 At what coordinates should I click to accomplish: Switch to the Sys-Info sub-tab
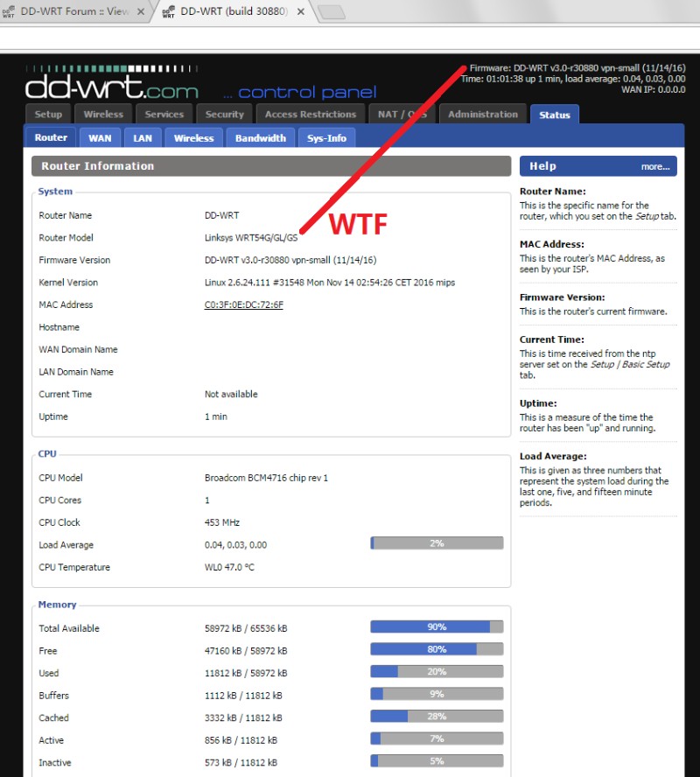click(x=326, y=137)
